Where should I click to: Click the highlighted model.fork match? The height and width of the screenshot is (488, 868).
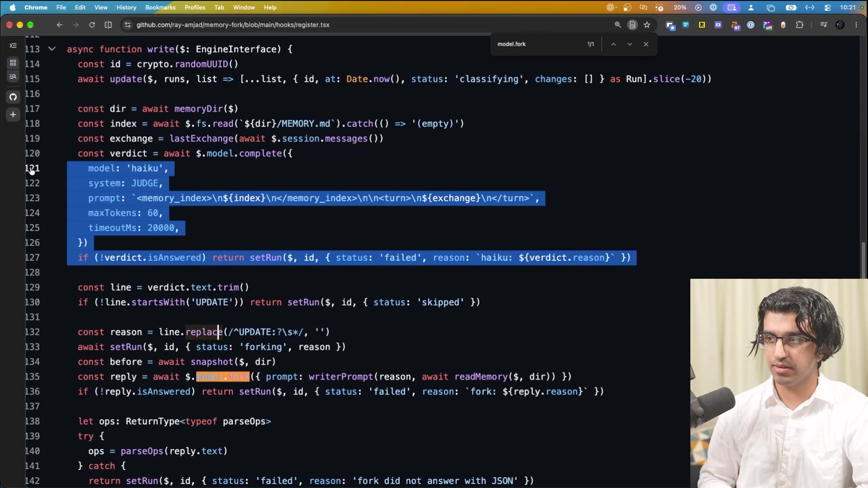223,376
